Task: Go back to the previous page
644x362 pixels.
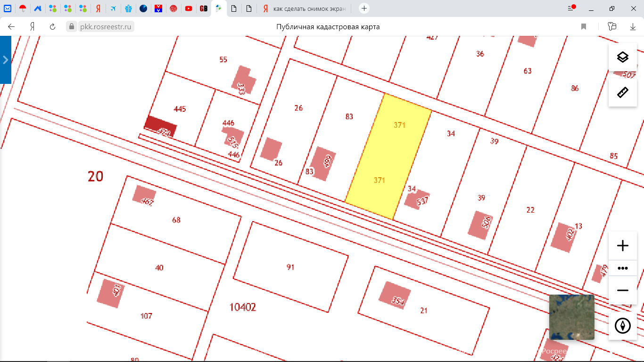Action: (12, 27)
